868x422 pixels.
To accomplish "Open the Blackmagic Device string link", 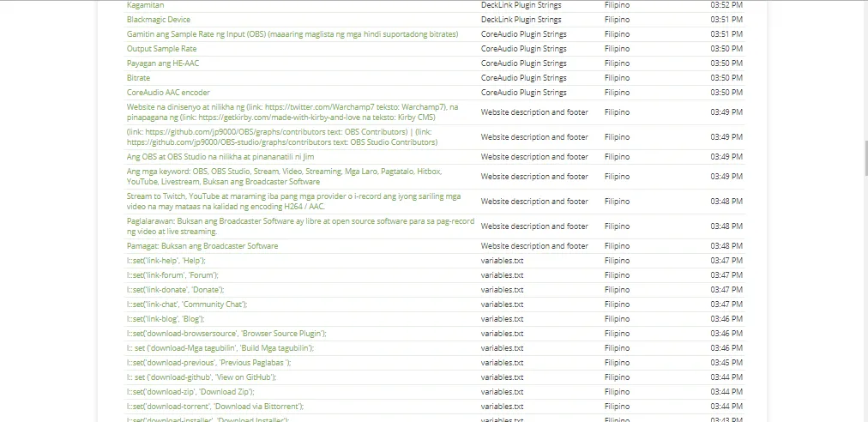I will click(x=159, y=20).
